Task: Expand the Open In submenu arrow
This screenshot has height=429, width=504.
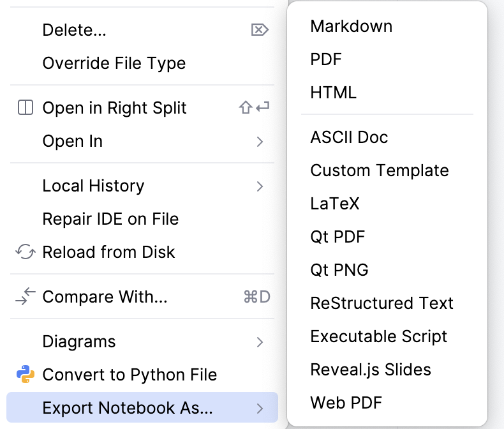Action: point(260,141)
